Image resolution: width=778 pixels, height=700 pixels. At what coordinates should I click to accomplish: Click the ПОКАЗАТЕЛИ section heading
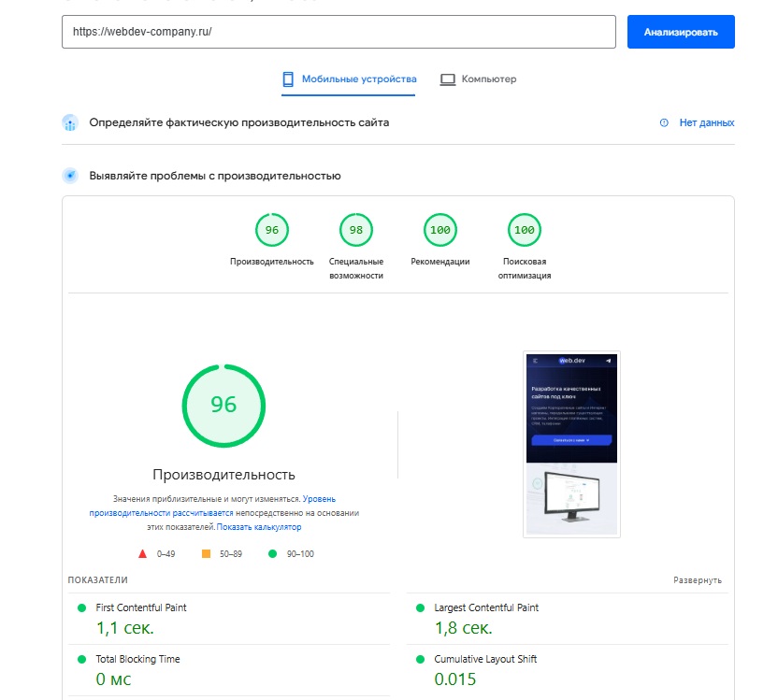pyautogui.click(x=98, y=580)
